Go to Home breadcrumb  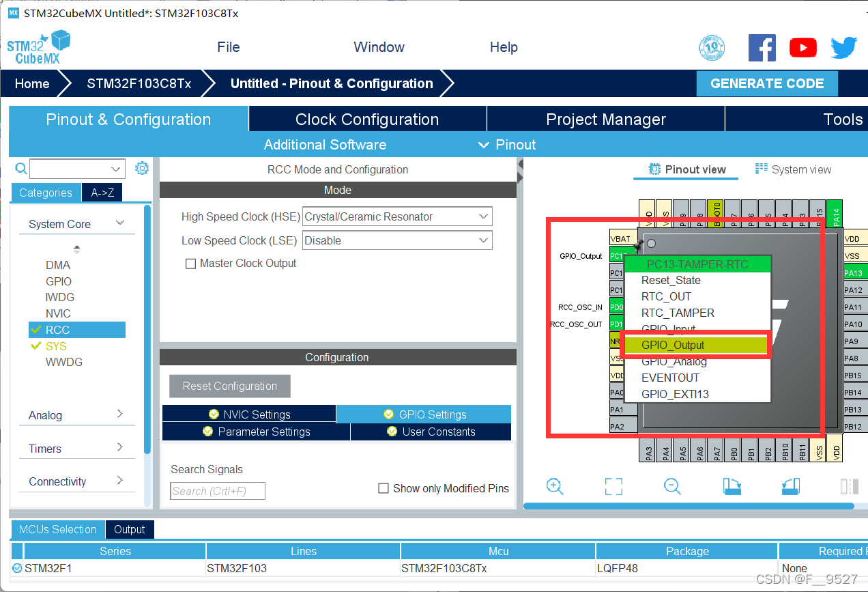[32, 83]
